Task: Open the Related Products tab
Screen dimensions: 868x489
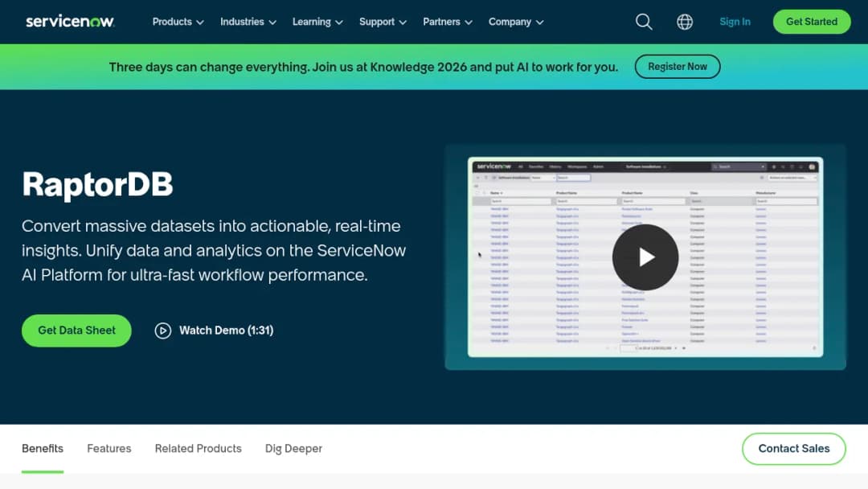Action: pos(199,449)
